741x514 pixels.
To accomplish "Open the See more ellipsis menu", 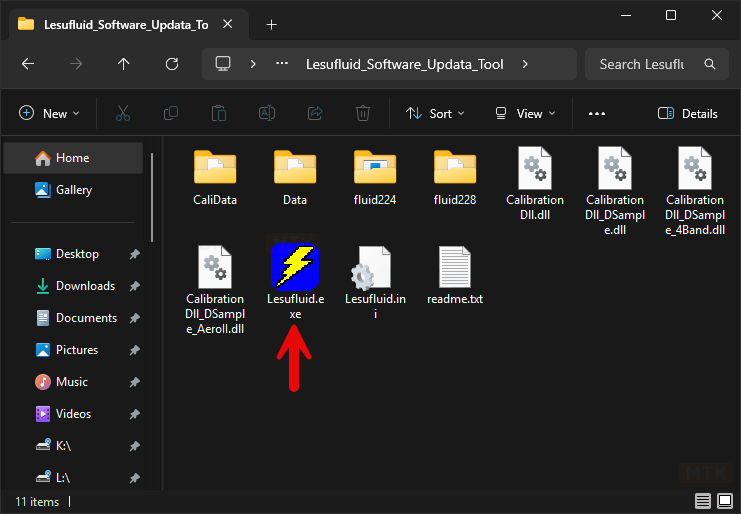I will (x=597, y=114).
